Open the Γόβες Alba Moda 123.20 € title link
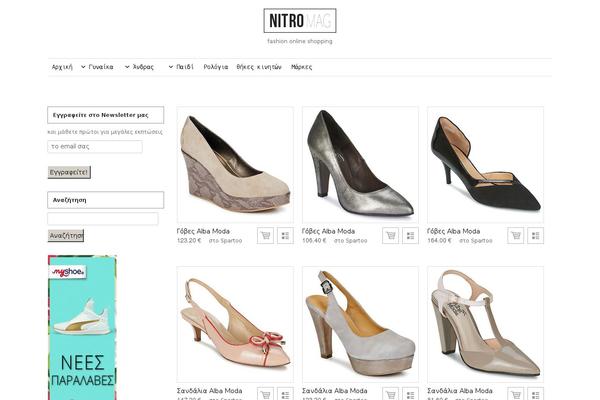 203,231
